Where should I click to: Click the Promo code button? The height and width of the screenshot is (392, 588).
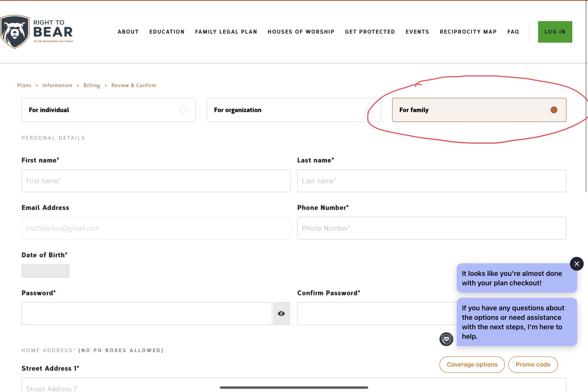tap(532, 364)
